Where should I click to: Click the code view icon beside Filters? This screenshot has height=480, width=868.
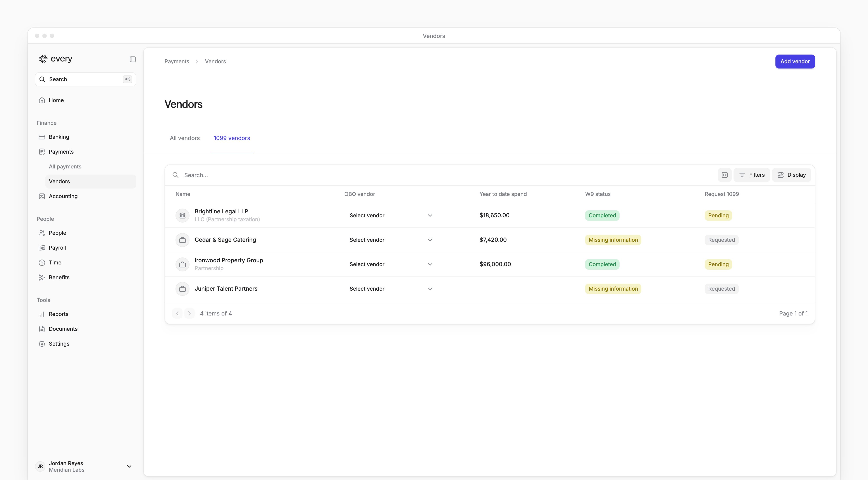pyautogui.click(x=724, y=175)
